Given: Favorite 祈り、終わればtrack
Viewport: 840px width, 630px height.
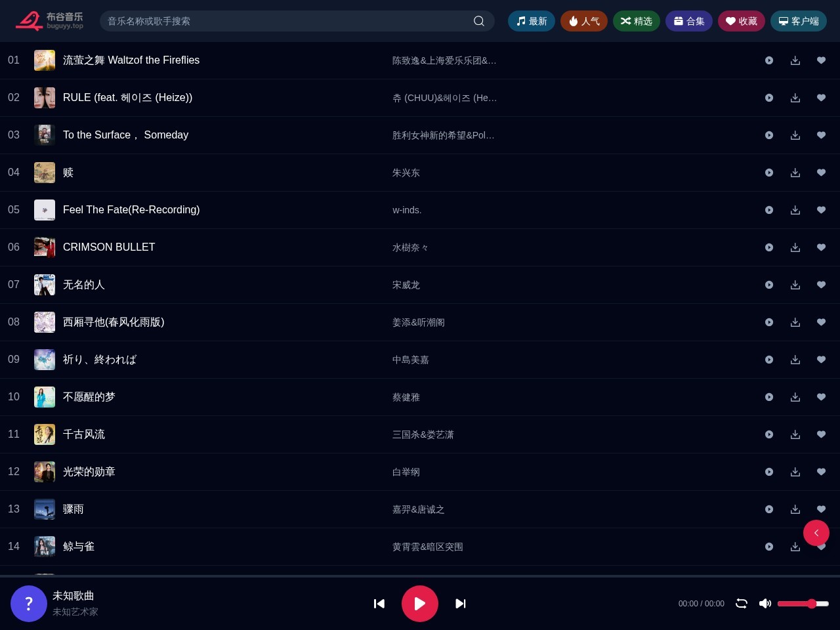Looking at the screenshot, I should [821, 360].
